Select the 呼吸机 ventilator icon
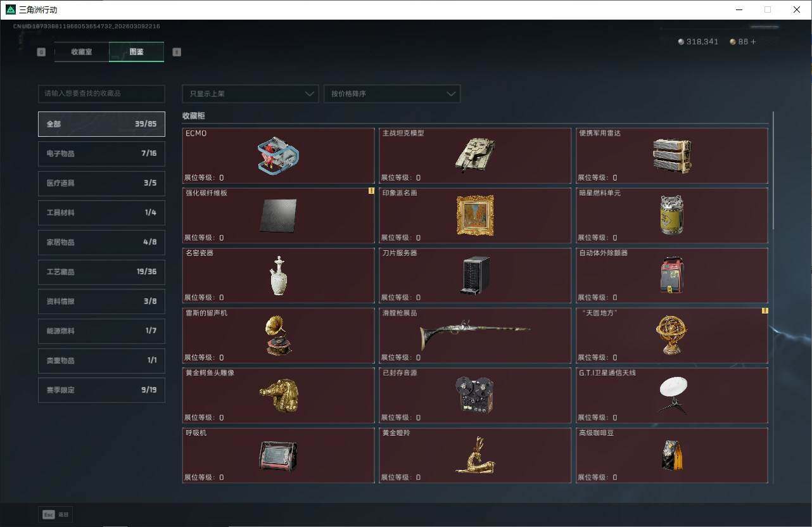This screenshot has height=527, width=812. pos(278,455)
